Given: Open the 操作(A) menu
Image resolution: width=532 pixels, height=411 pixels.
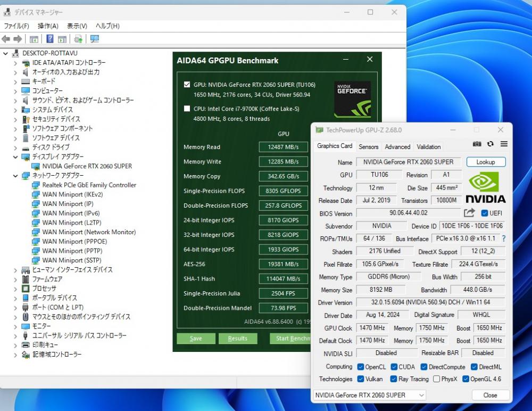Looking at the screenshot, I should 48,26.
